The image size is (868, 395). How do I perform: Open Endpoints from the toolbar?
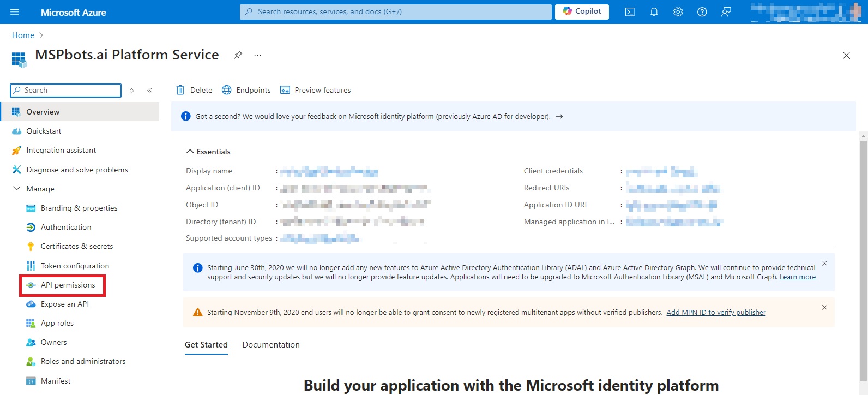coord(246,90)
